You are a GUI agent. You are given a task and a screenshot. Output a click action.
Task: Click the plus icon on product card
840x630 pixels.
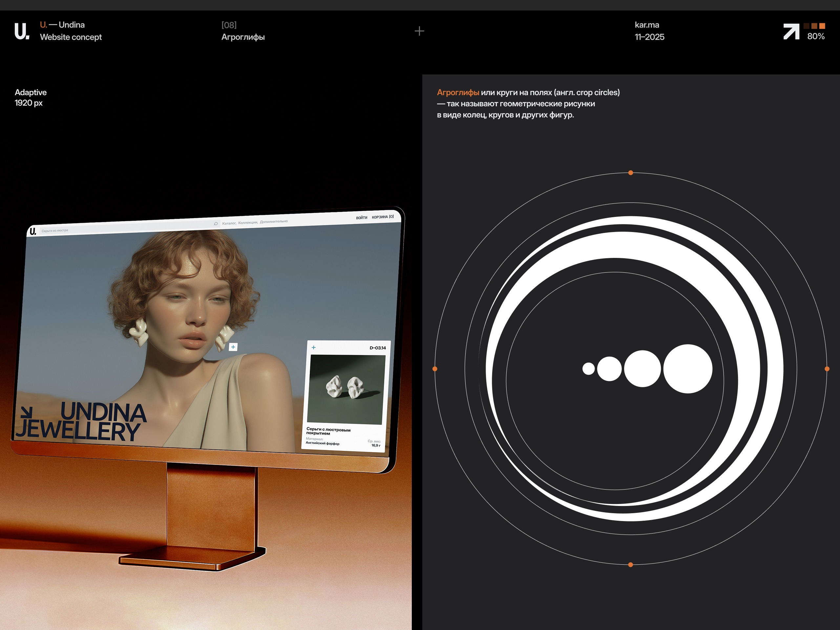point(314,347)
